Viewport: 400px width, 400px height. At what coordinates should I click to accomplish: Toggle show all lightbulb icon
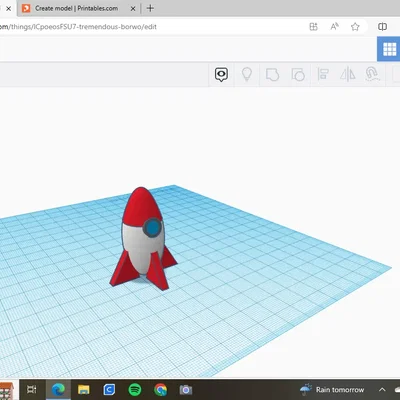pyautogui.click(x=247, y=74)
